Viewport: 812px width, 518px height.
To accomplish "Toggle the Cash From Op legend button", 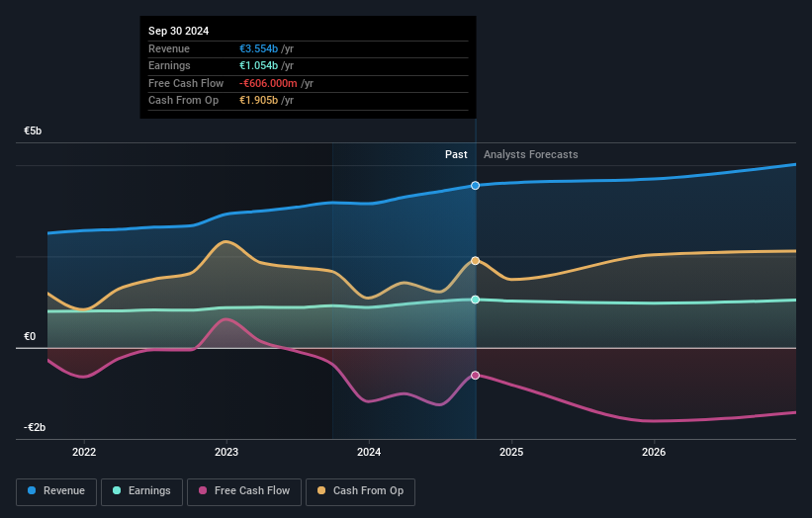I will [x=360, y=491].
